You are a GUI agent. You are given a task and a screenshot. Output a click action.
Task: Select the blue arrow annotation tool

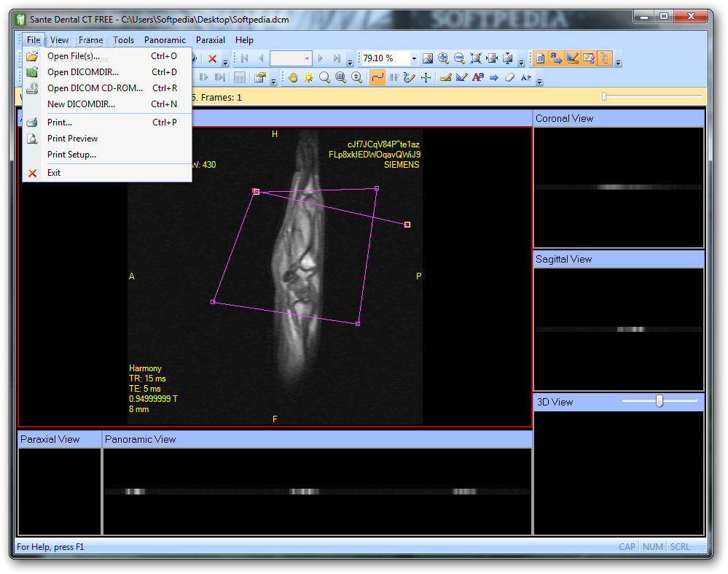[493, 77]
